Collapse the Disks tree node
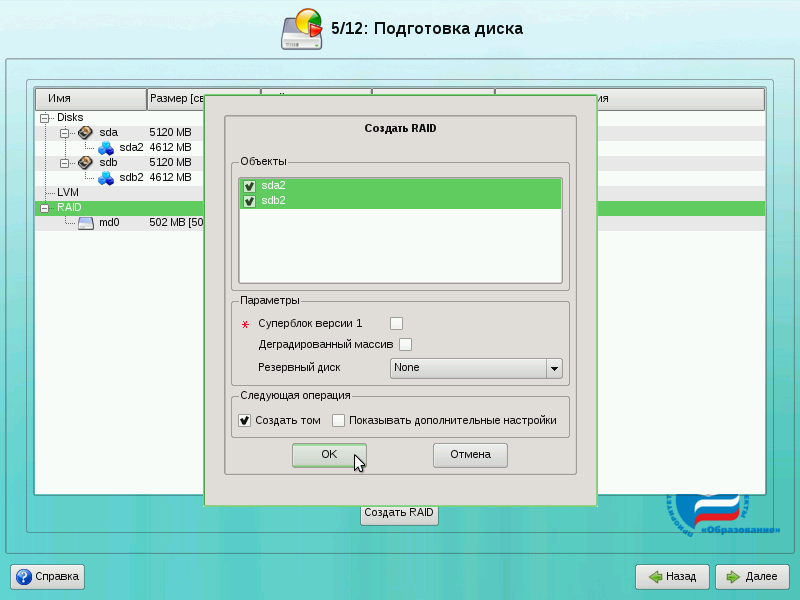The height and width of the screenshot is (600, 800). coord(44,117)
